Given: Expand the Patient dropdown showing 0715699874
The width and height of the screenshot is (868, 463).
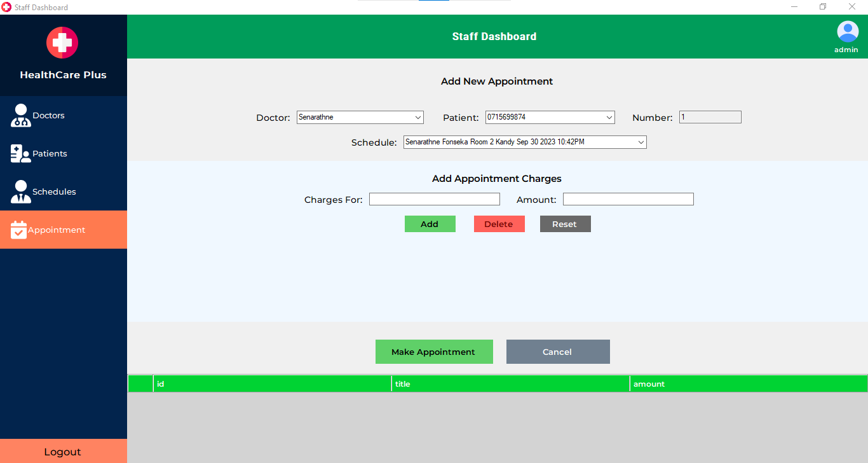Looking at the screenshot, I should (550, 117).
